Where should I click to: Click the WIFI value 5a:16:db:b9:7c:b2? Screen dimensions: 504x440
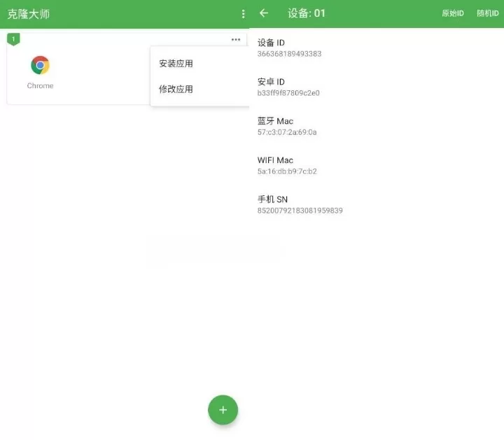(287, 171)
